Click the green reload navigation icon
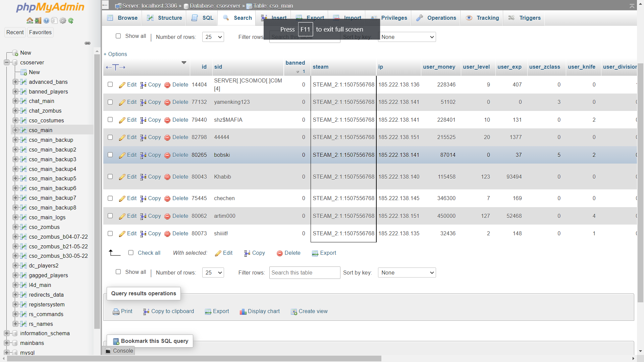 (71, 21)
